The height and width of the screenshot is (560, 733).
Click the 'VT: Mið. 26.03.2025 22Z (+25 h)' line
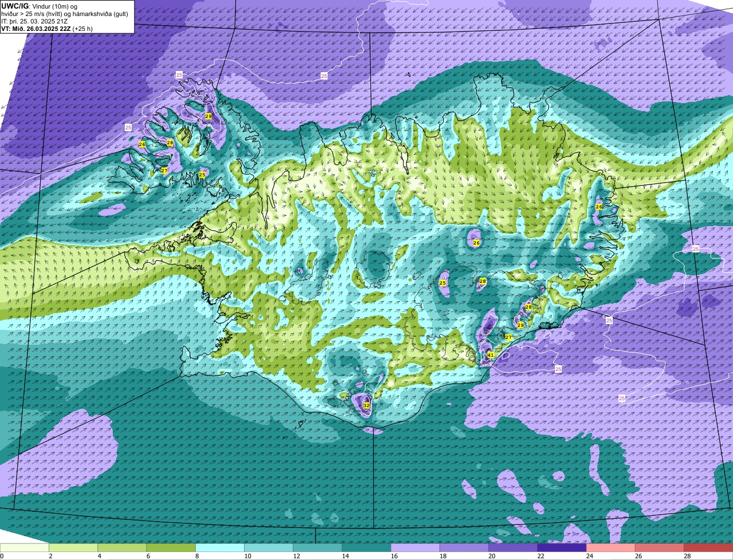coord(47,28)
